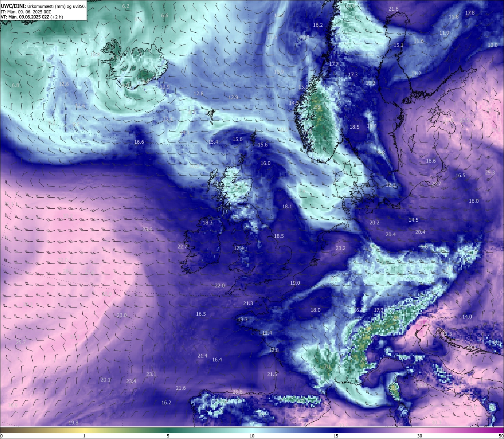Click the 11.9 value label
This screenshot has width=504, height=439.
pyautogui.click(x=444, y=33)
